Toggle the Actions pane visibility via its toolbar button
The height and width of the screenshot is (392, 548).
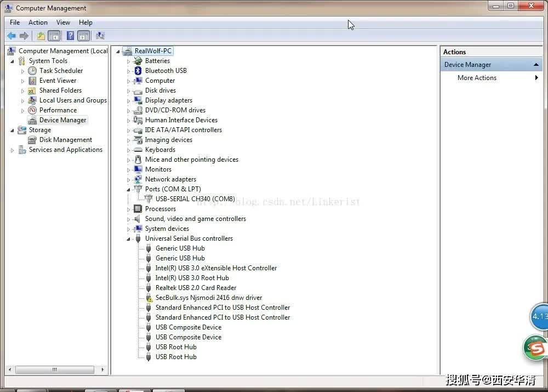tap(83, 36)
